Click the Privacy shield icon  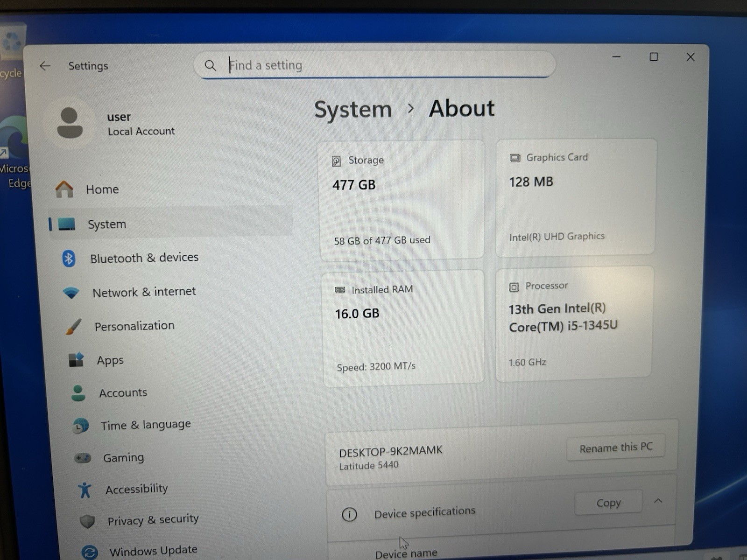pyautogui.click(x=87, y=521)
